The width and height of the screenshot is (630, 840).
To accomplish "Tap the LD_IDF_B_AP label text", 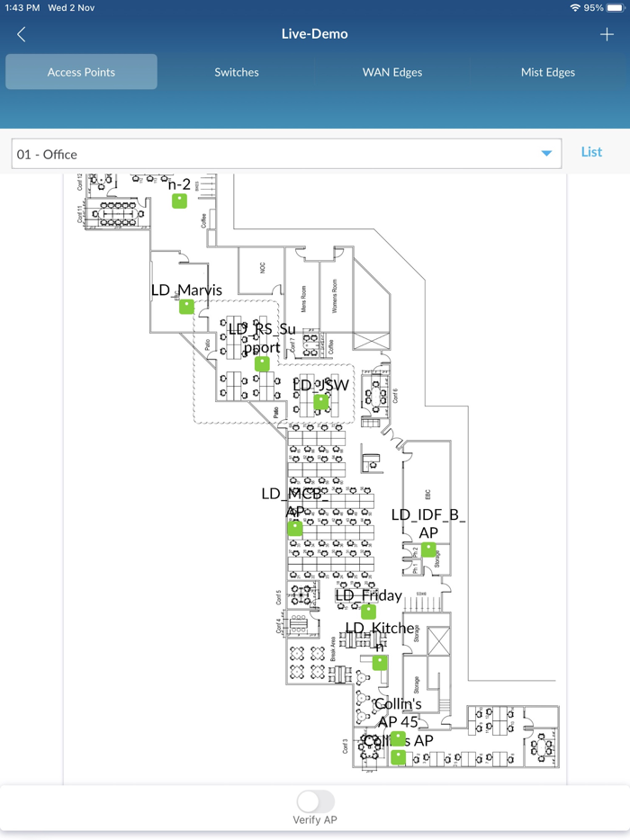I will click(x=427, y=523).
